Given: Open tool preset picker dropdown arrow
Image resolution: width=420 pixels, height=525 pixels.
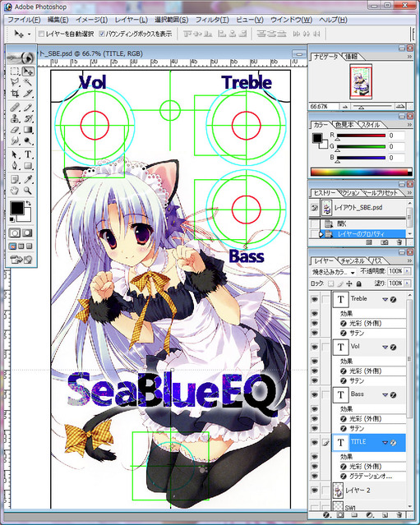Looking at the screenshot, I should [29, 34].
